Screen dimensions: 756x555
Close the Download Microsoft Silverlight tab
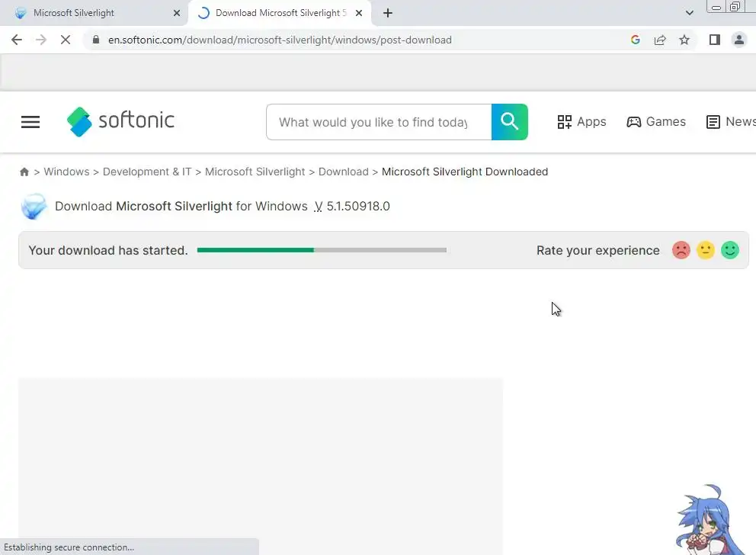pos(359,13)
